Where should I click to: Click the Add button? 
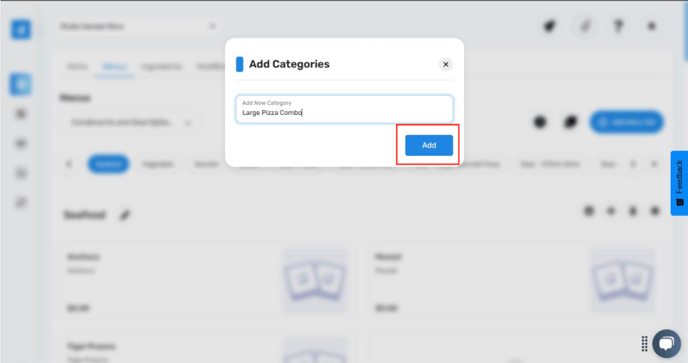point(429,145)
